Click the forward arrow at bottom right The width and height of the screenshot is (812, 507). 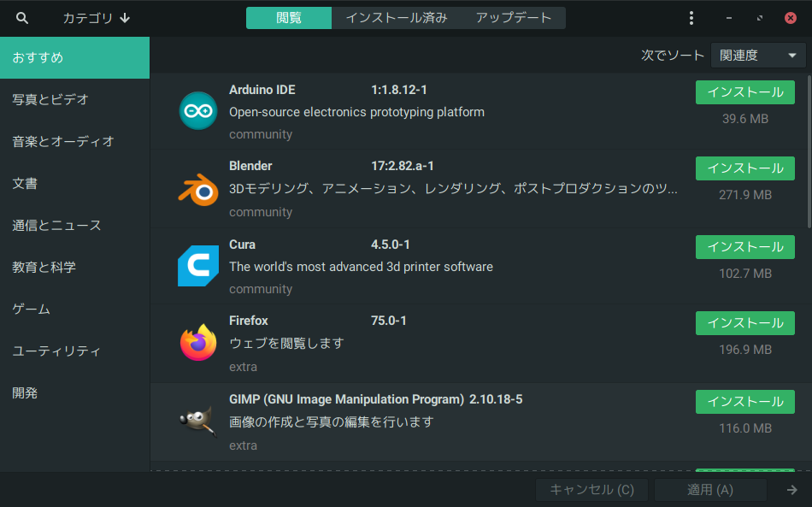click(792, 489)
